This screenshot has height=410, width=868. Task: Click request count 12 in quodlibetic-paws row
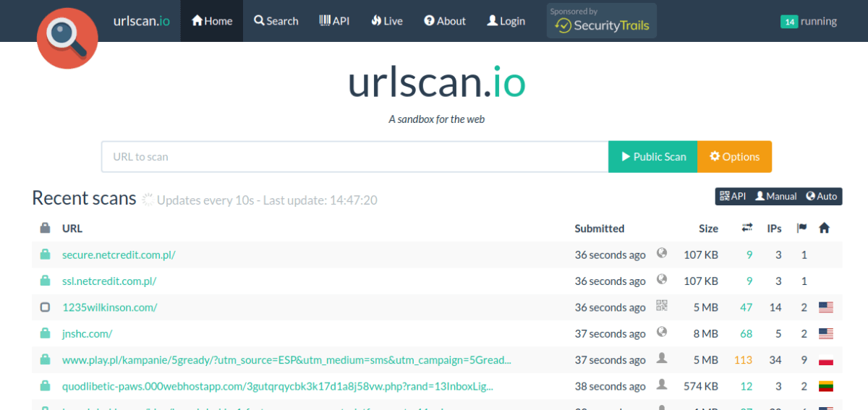(x=746, y=386)
